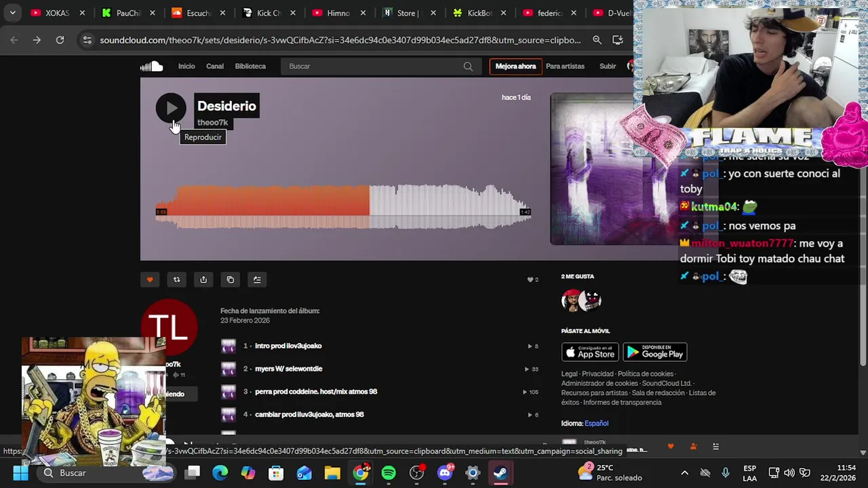Go forward in browser history
This screenshot has width=868, height=488.
37,40
